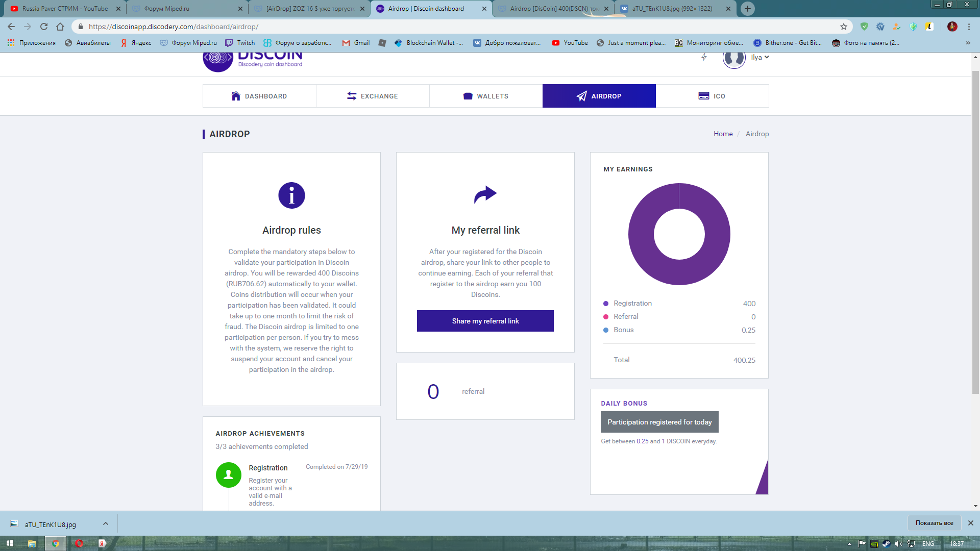The width and height of the screenshot is (980, 551).
Task: Click Chrome icon in taskbar
Action: click(56, 543)
